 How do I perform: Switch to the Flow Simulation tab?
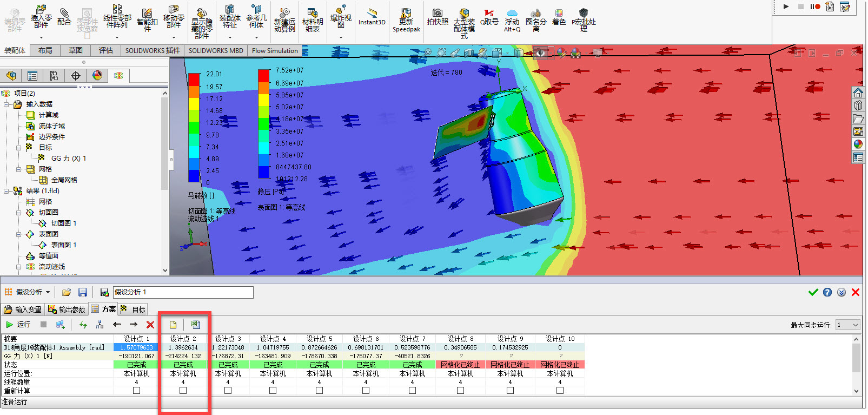275,51
